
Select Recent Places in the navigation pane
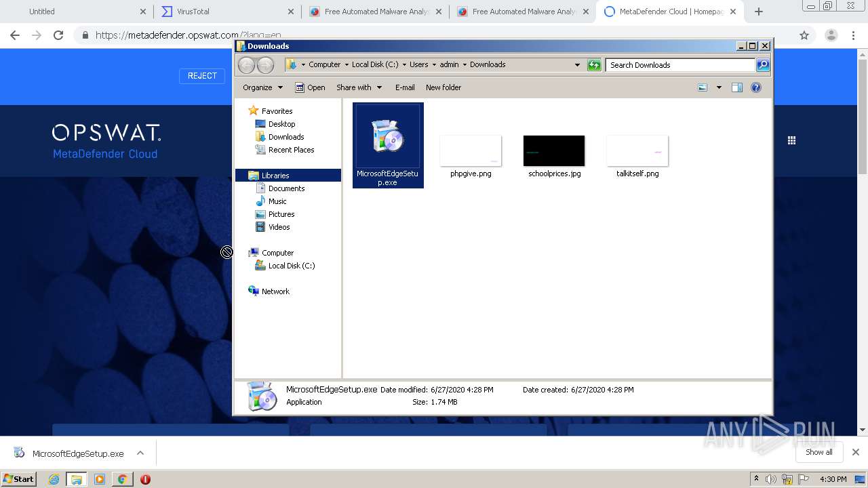(x=291, y=150)
